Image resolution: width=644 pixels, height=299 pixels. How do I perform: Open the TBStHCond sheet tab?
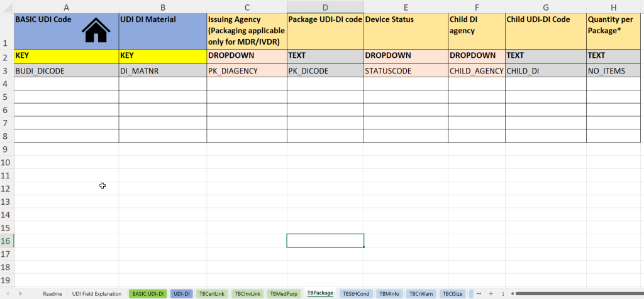(x=356, y=294)
